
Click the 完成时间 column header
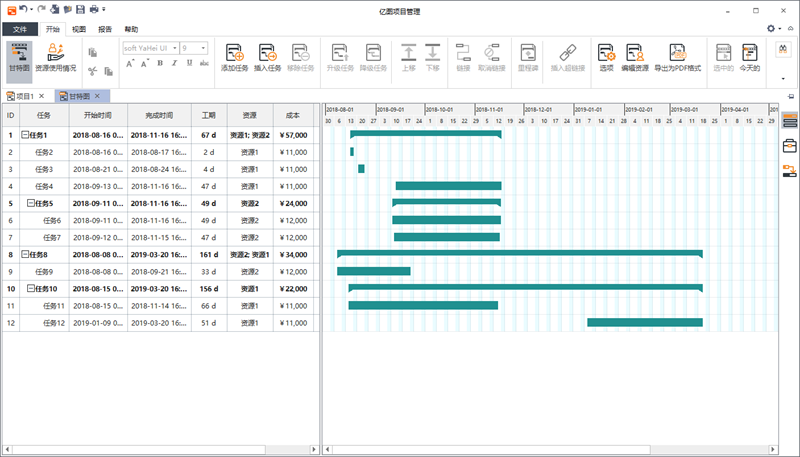coord(159,115)
